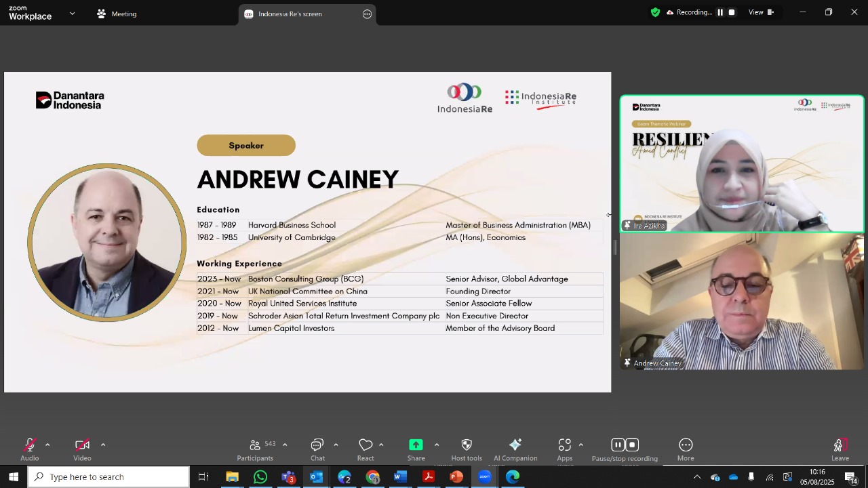Image resolution: width=868 pixels, height=488 pixels.
Task: Open the React emoji menu
Action: pos(366,449)
